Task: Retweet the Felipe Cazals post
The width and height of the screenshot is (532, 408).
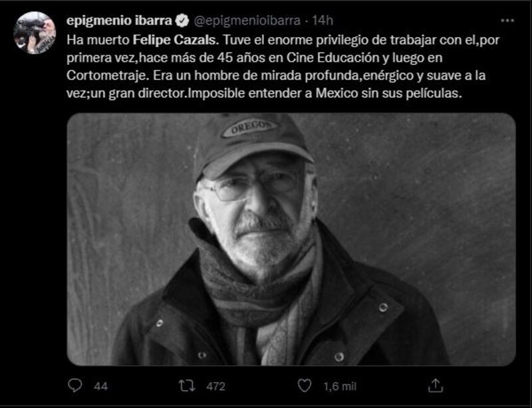Action: 187,385
